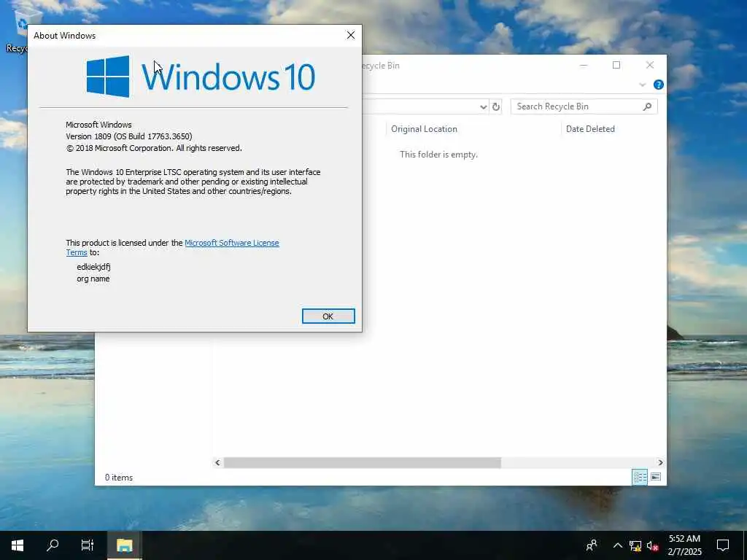
Task: Open taskbar search
Action: click(x=53, y=545)
